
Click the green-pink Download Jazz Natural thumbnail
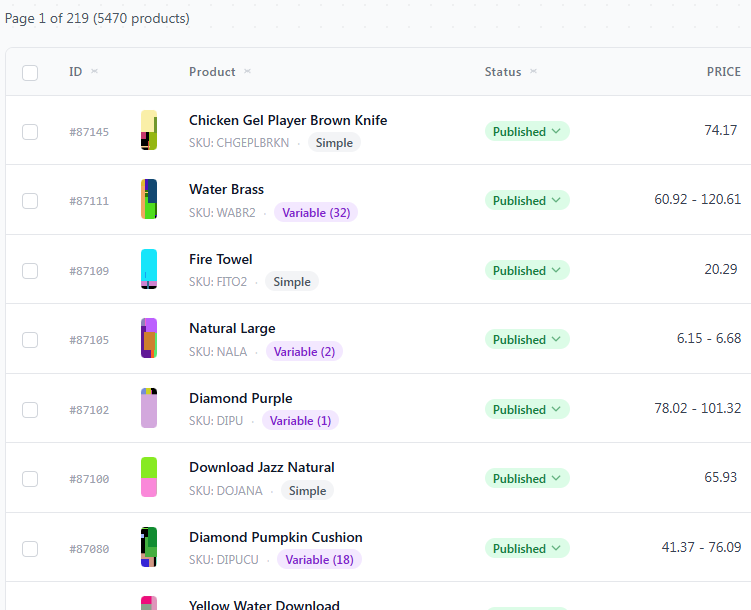pos(149,477)
